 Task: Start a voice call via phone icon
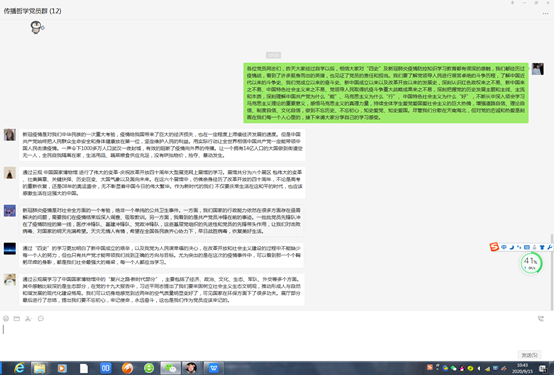pos(541,318)
